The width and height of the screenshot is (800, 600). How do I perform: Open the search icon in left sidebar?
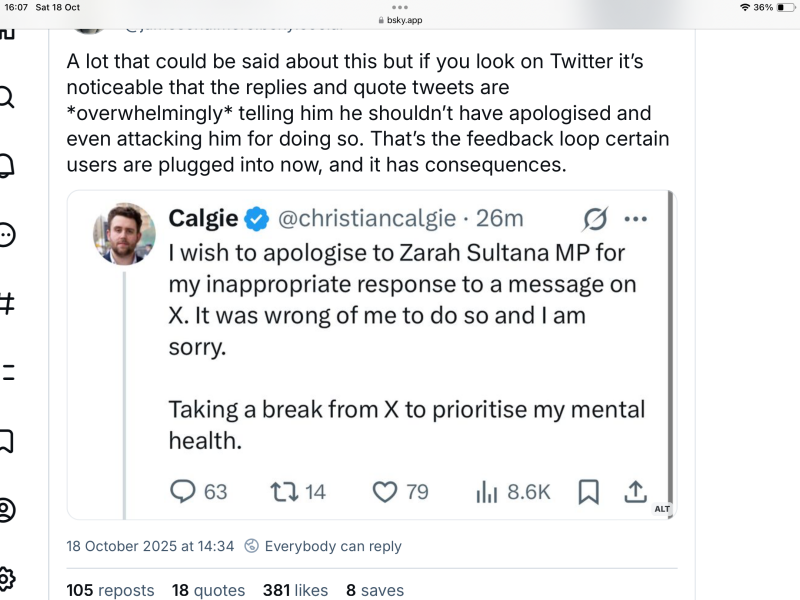(x=6, y=97)
